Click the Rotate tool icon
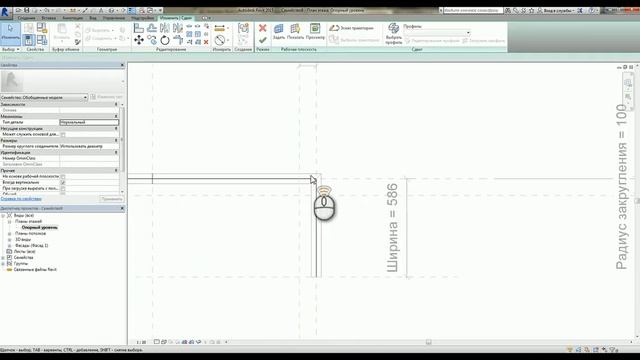 [x=165, y=40]
